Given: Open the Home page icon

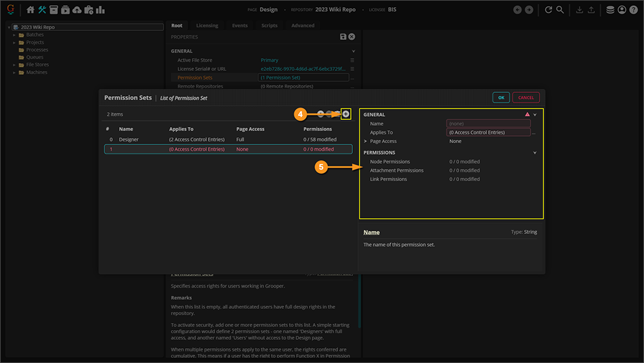Looking at the screenshot, I should [x=30, y=10].
